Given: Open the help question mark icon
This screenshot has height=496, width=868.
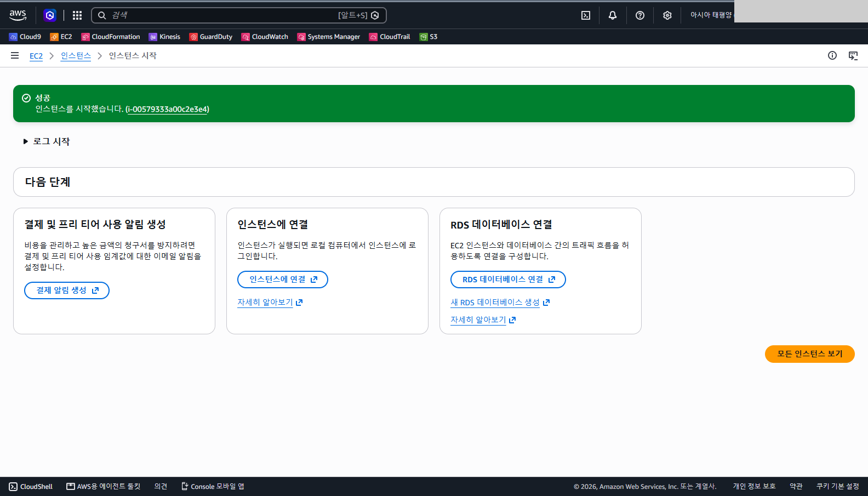Looking at the screenshot, I should click(640, 15).
